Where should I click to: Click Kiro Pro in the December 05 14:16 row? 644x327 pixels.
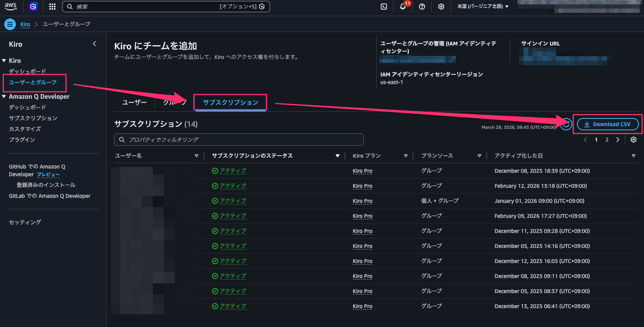click(x=362, y=246)
